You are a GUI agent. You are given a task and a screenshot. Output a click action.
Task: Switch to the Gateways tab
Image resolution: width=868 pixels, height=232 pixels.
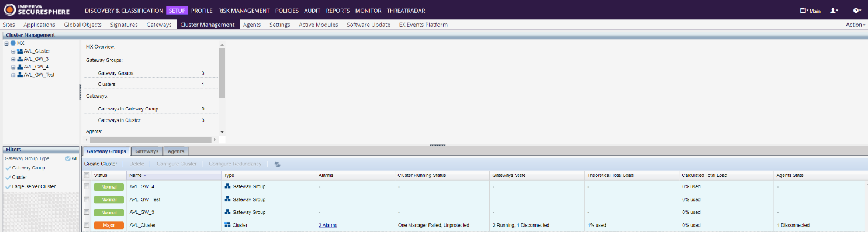click(147, 151)
